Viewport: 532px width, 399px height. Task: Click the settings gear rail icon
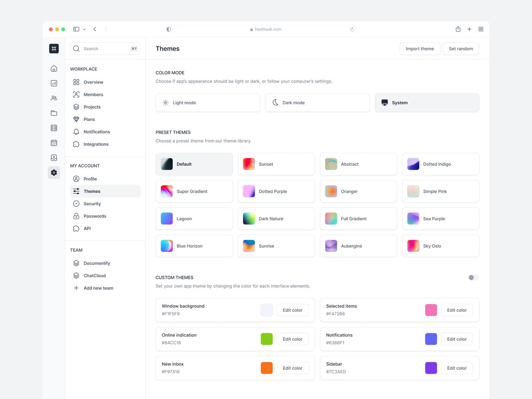[54, 172]
